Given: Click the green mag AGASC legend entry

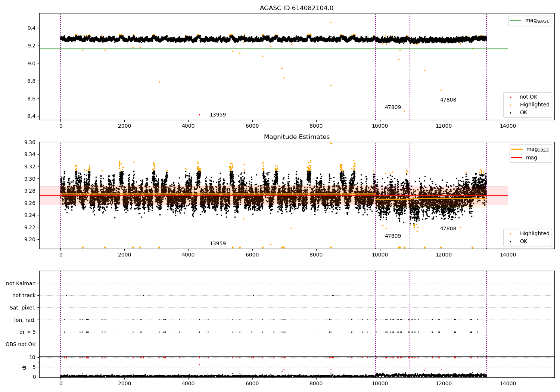Looking at the screenshot, I should [x=530, y=21].
